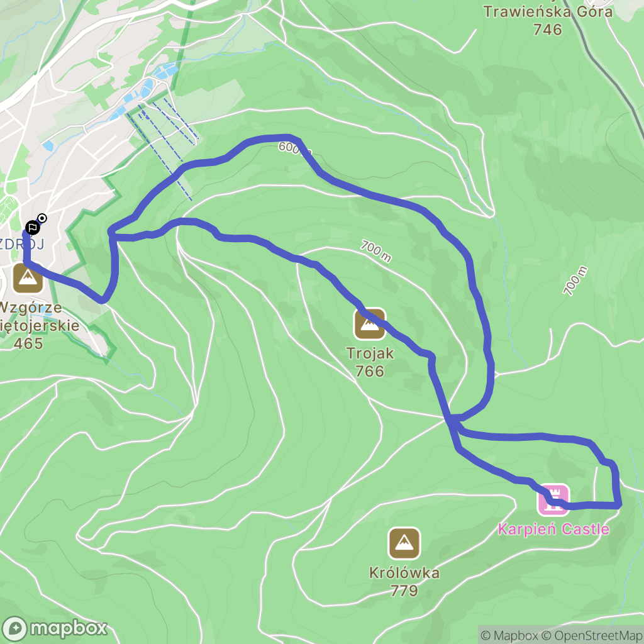Click the Trawieńska Góra 746 label
644x644 pixels.
(548, 20)
